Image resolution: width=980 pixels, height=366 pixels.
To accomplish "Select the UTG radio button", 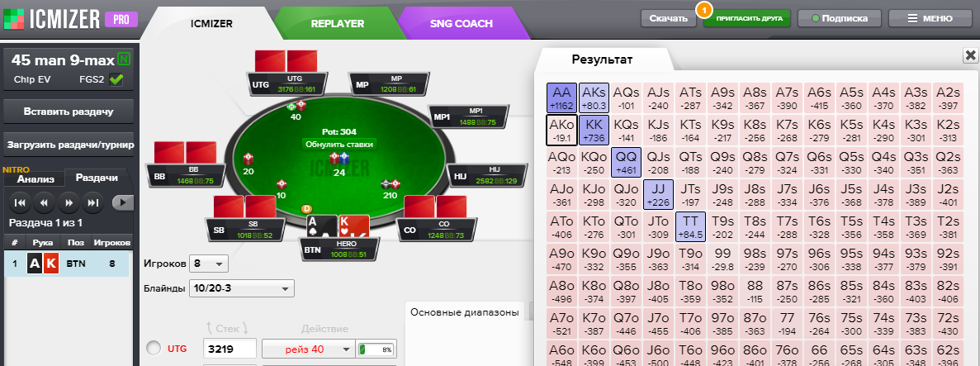I will click(x=153, y=348).
